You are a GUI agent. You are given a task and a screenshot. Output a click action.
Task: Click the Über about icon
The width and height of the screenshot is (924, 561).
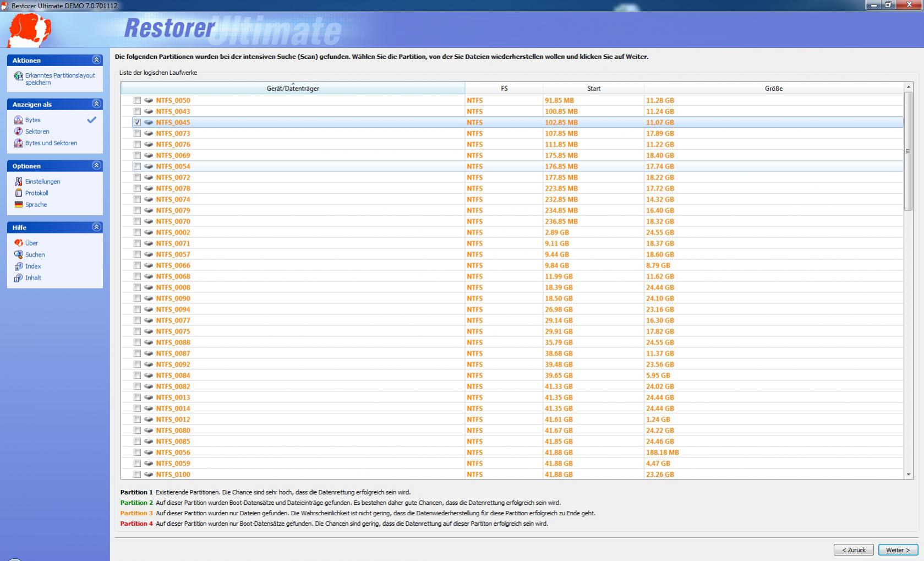tap(19, 243)
